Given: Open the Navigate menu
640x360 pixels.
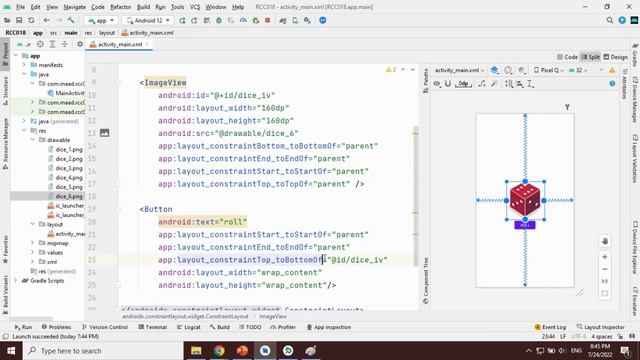Looking at the screenshot, I should [x=75, y=7].
